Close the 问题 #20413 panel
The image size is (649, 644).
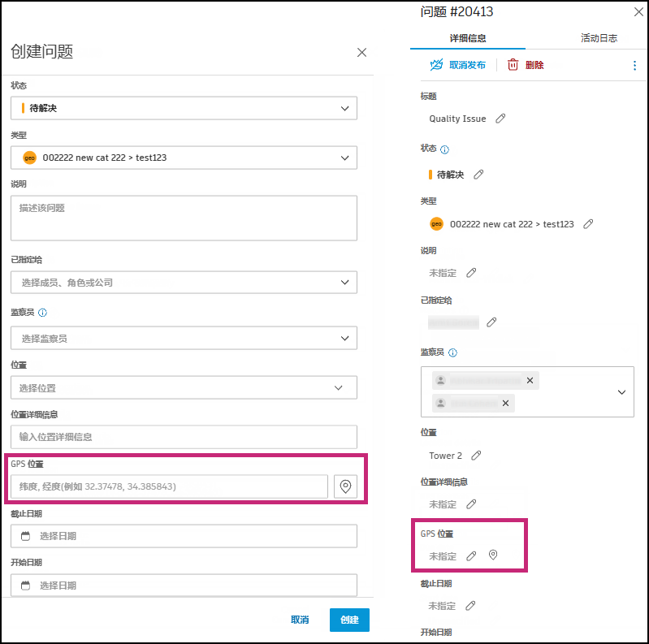click(638, 12)
